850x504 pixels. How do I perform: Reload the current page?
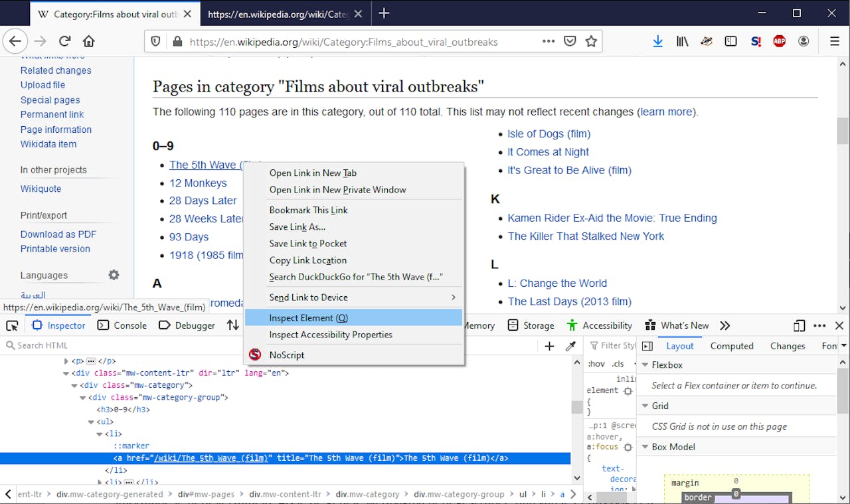(x=65, y=41)
